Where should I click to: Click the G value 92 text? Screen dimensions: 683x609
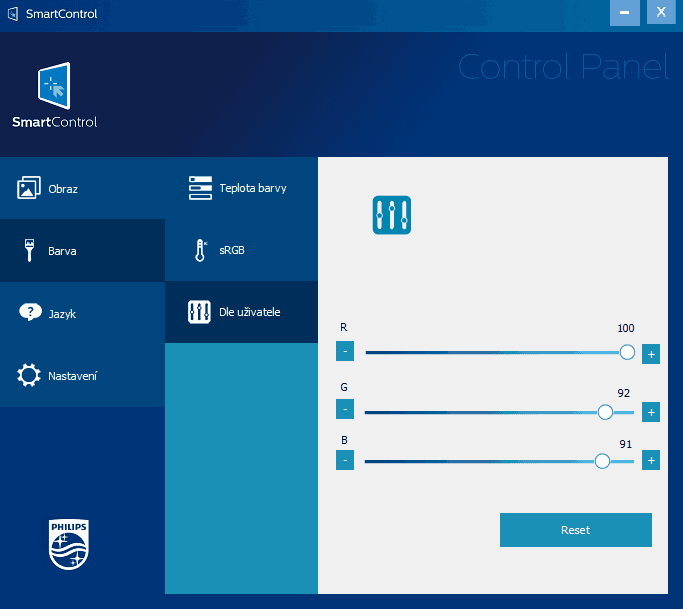pos(623,393)
